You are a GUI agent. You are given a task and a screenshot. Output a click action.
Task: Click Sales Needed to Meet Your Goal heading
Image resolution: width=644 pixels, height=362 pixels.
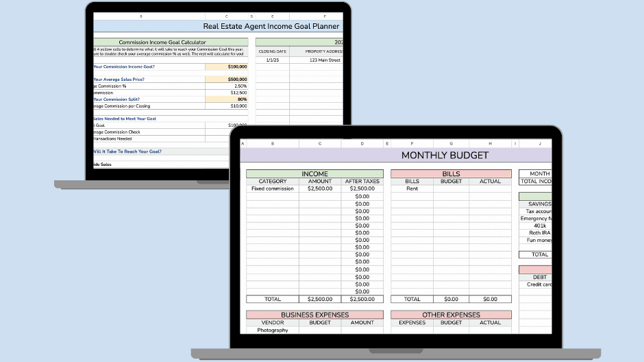[125, 119]
